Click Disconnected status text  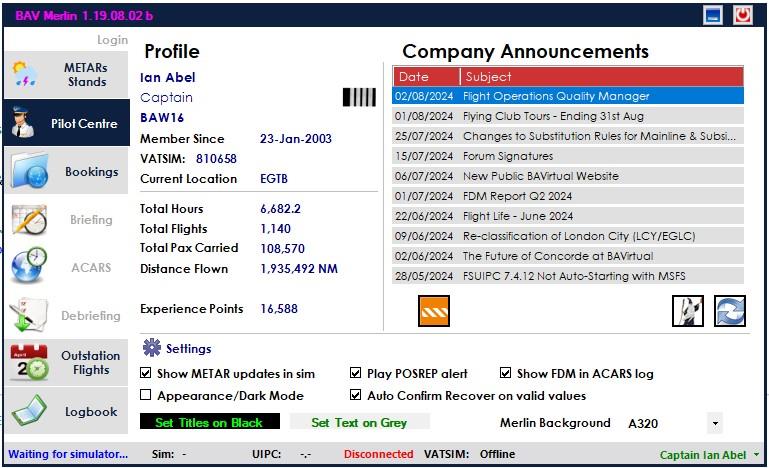coord(379,454)
